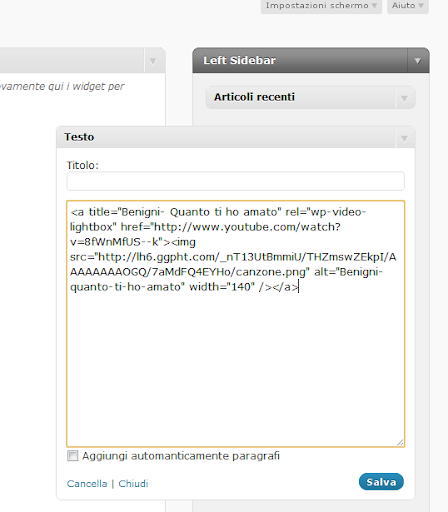Open the Impostazioni schermo tab
448x512 pixels.
tap(321, 6)
